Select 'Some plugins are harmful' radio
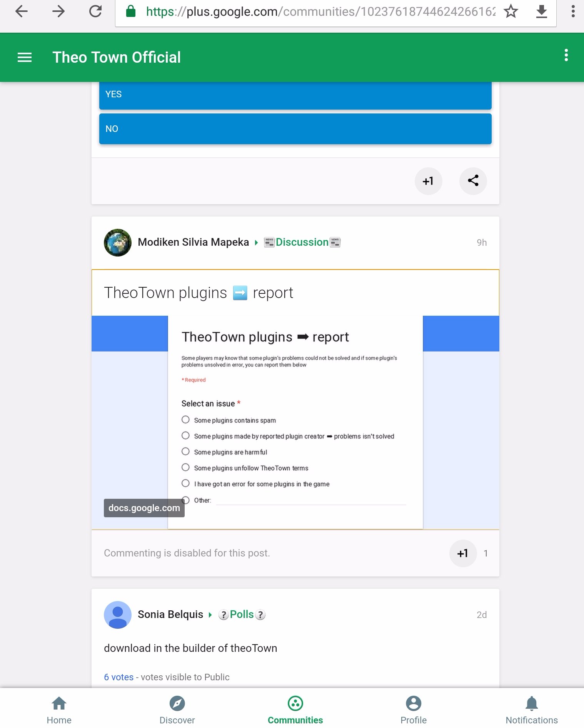The width and height of the screenshot is (584, 728). [185, 451]
